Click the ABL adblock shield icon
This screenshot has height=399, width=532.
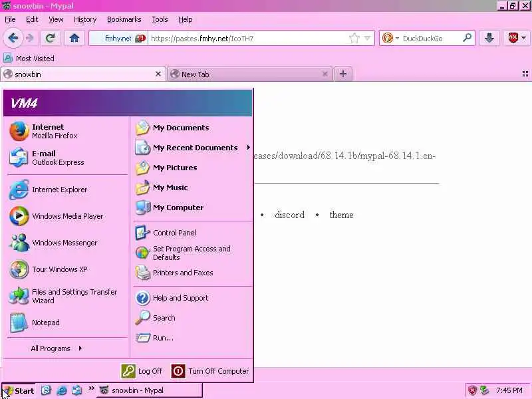[x=513, y=38]
